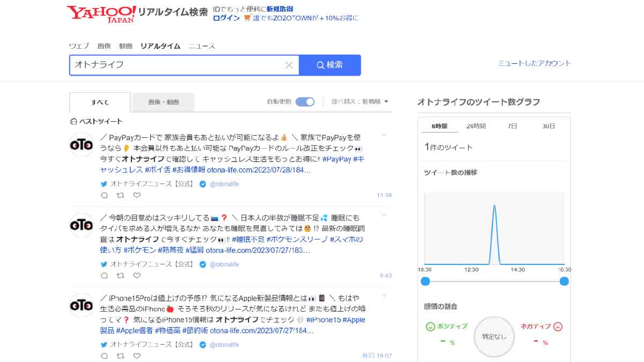644x362 pixels.
Task: Select the すべて results tab
Action: coord(100,102)
